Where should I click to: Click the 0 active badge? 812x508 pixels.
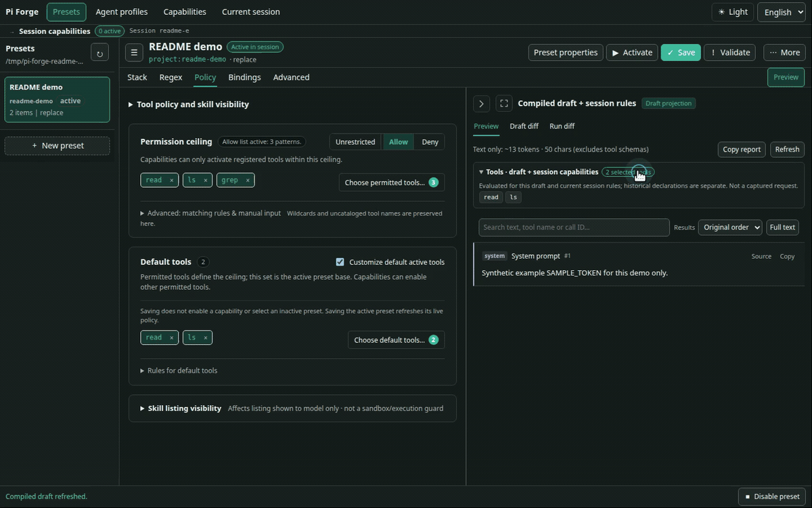tap(110, 31)
